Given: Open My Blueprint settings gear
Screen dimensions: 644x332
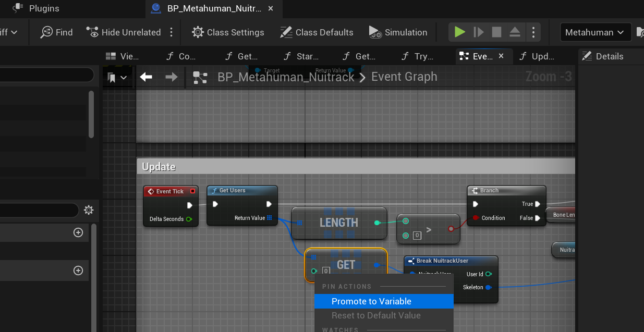Looking at the screenshot, I should coord(89,210).
